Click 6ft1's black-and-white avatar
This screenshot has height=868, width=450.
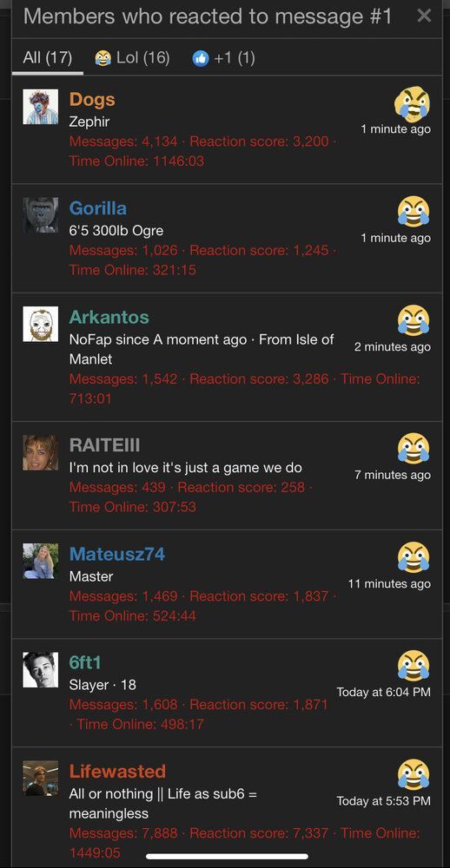tap(41, 670)
